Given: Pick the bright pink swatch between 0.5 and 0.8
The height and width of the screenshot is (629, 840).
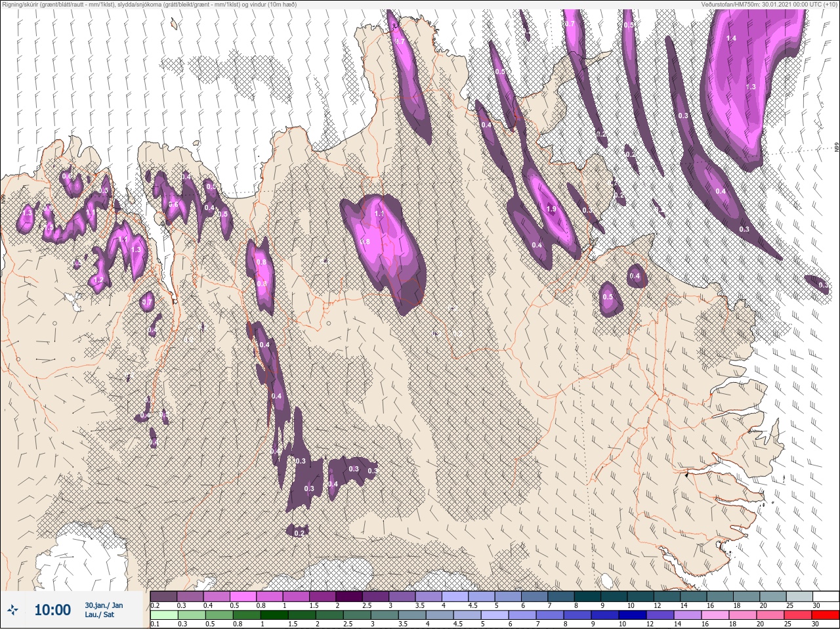Looking at the screenshot, I should [x=244, y=596].
